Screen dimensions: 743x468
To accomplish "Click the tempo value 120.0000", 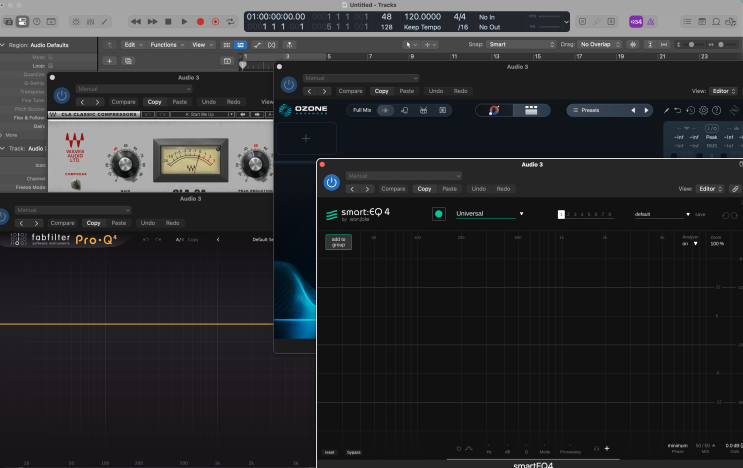I will (x=422, y=17).
